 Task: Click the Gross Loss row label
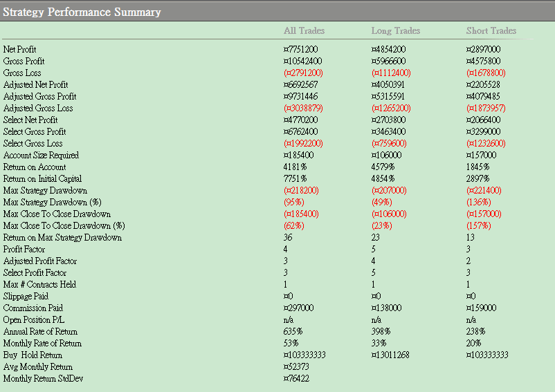(22, 73)
